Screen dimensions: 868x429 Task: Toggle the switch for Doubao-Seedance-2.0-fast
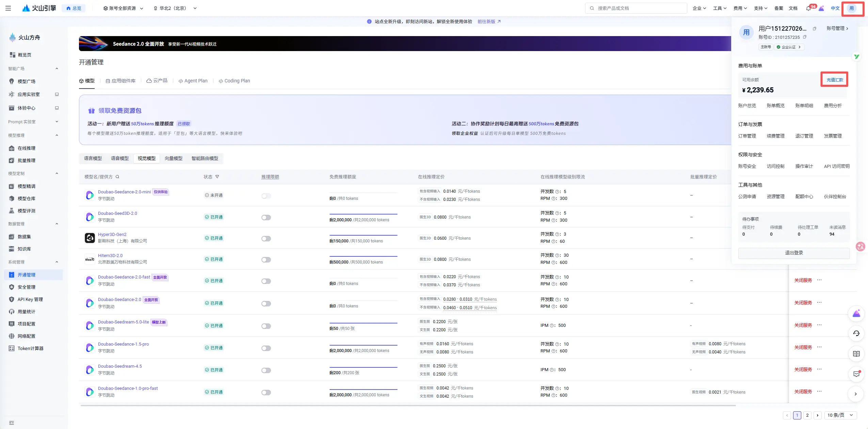point(266,281)
